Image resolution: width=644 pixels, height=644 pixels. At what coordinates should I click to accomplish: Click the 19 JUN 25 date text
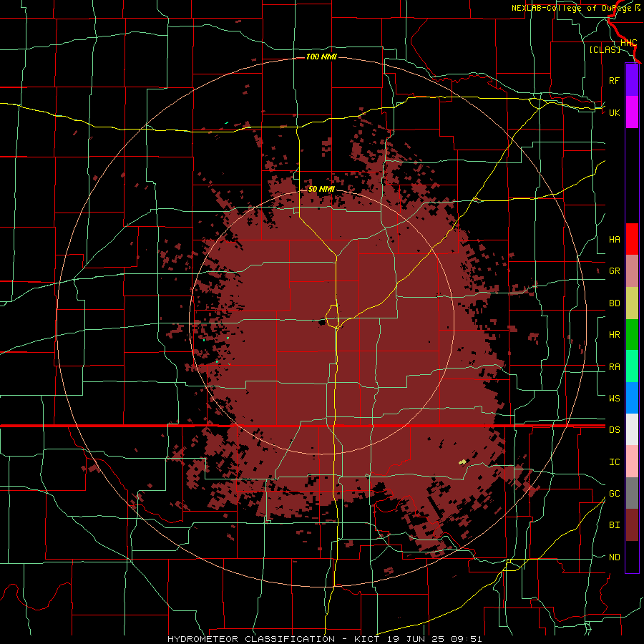(415, 639)
